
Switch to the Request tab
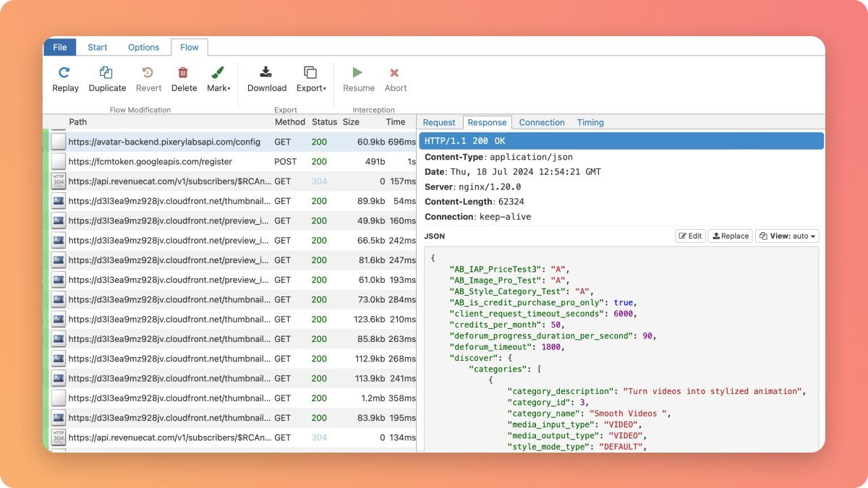tap(439, 122)
